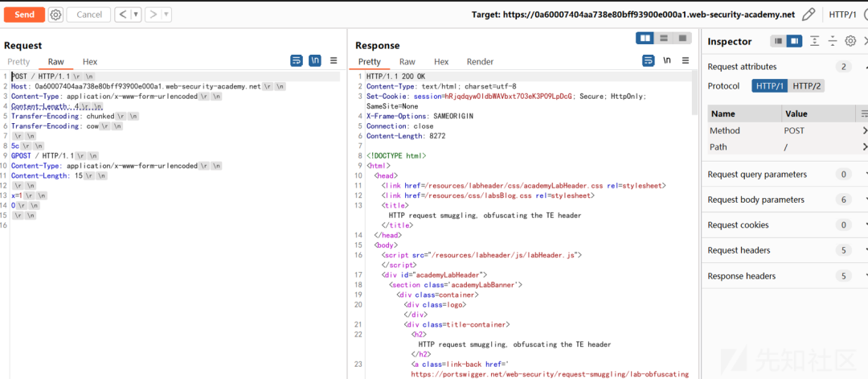This screenshot has height=379, width=868.
Task: Select side-by-side request/response layout
Action: pos(645,38)
